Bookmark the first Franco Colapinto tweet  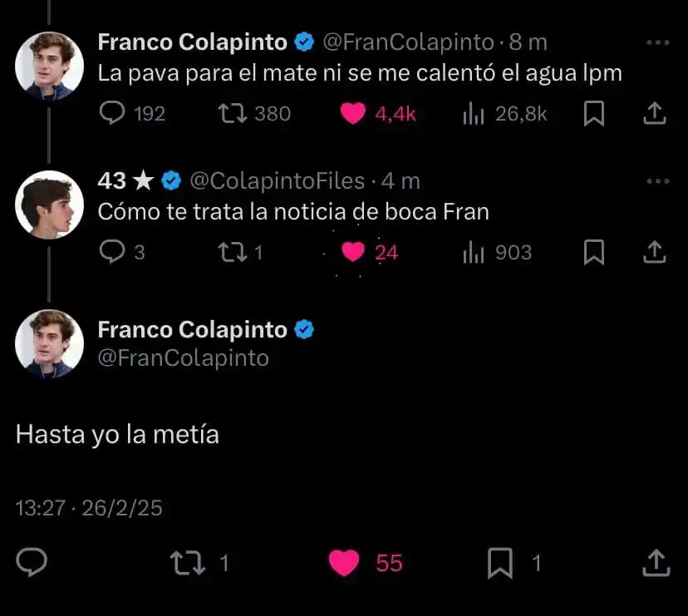[593, 113]
